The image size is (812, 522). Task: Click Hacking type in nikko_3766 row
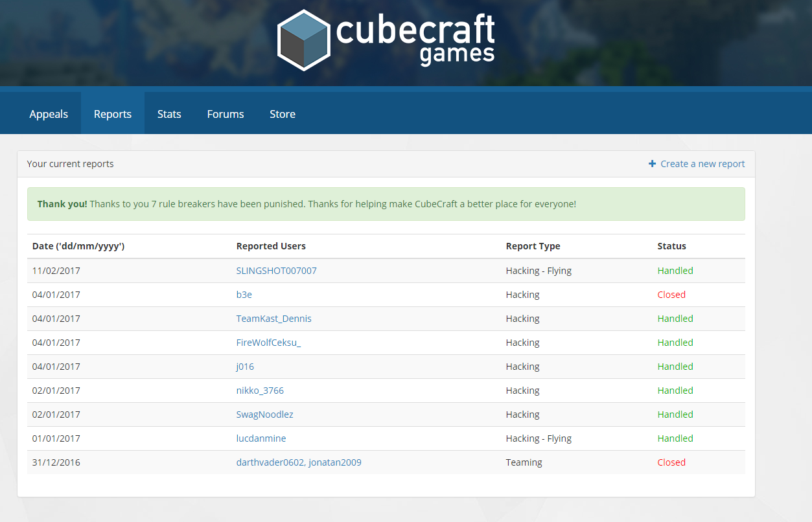pyautogui.click(x=523, y=391)
